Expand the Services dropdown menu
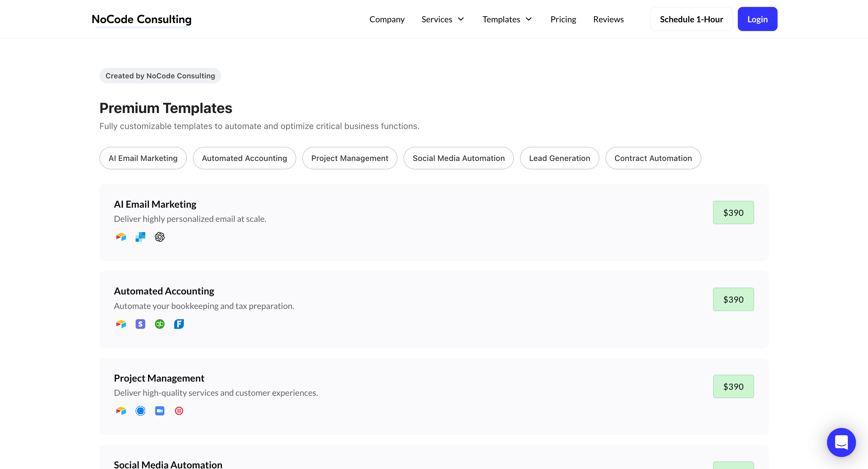 (x=443, y=19)
